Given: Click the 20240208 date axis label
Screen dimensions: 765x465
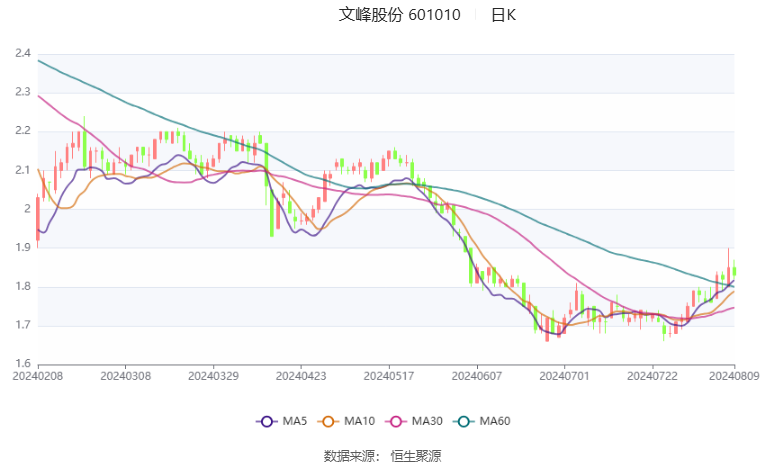Looking at the screenshot, I should 38,376.
